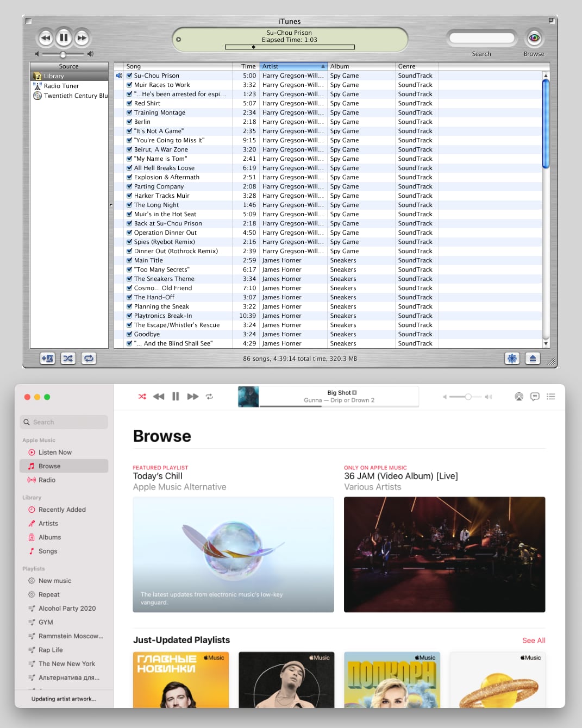Open the Today's Chill featured playlist link
Viewport: 582px width, 728px height.
tap(158, 476)
